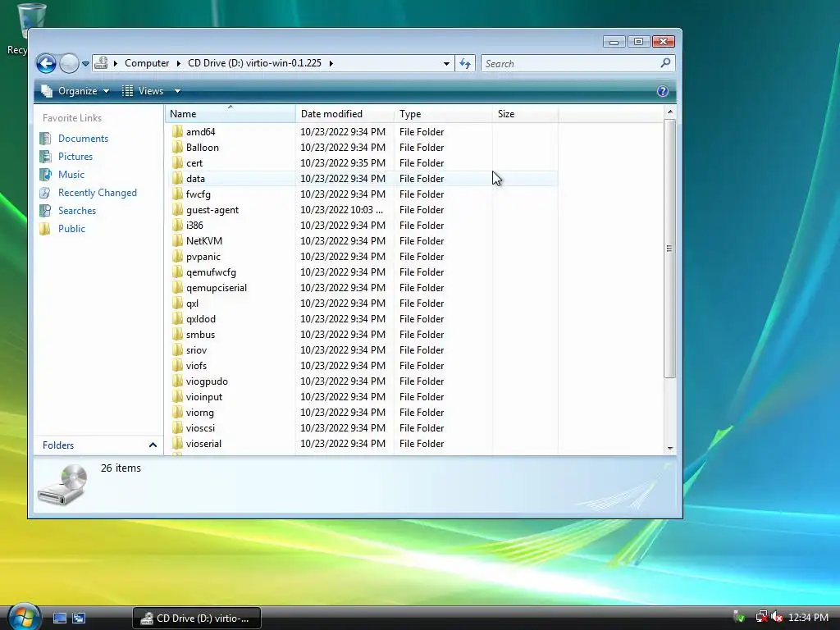The image size is (840, 630).
Task: Select the amd64 folder icon
Action: 177,132
